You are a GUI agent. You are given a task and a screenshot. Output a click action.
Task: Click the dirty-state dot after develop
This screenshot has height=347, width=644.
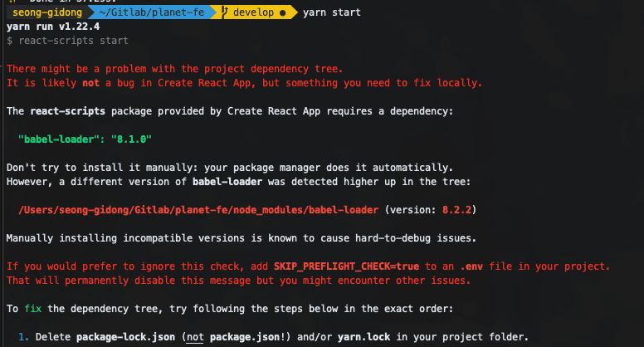(x=282, y=12)
